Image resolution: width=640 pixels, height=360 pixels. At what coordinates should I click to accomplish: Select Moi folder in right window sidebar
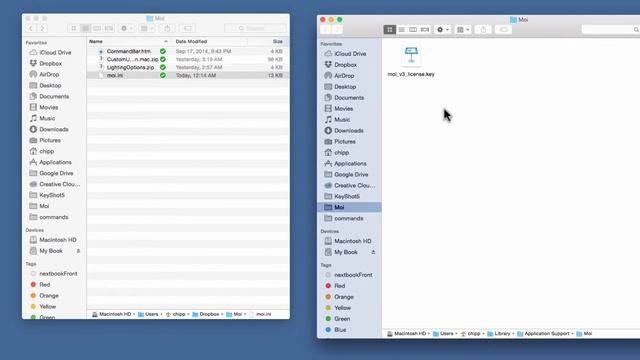point(349,207)
